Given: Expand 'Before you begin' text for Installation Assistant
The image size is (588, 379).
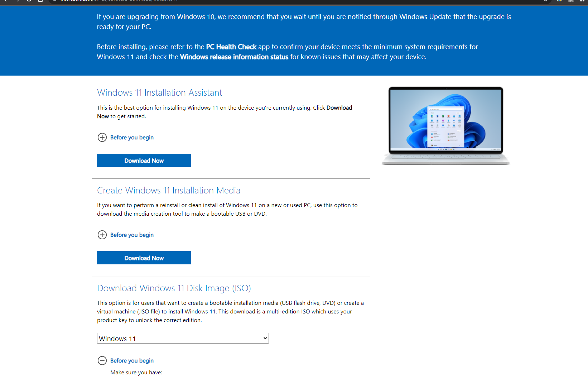Looking at the screenshot, I should [x=132, y=138].
